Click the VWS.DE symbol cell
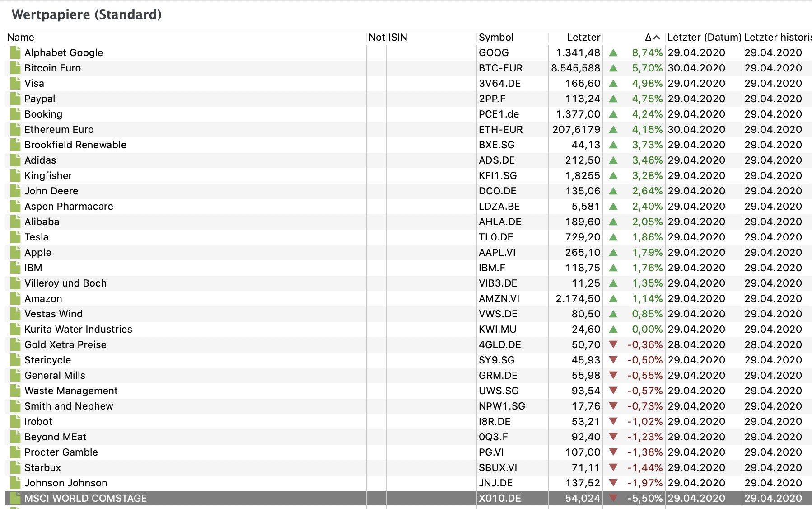812x509 pixels. click(498, 314)
